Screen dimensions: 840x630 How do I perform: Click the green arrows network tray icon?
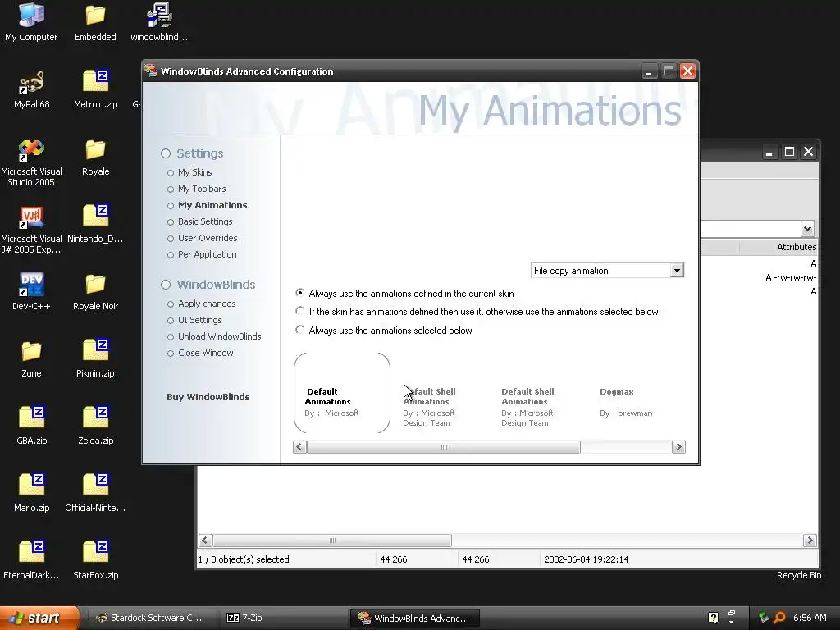[764, 618]
